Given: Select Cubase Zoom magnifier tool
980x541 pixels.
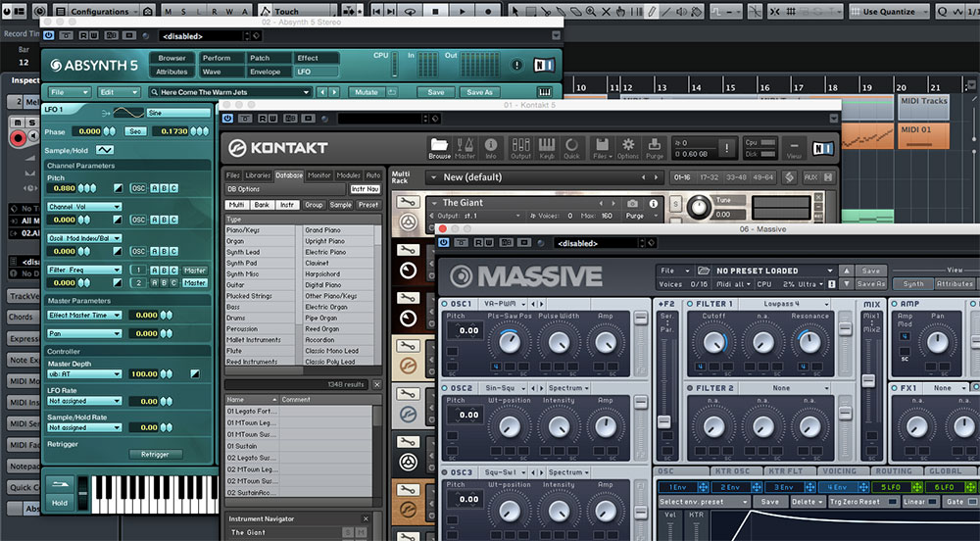Looking at the screenshot, I should [591, 11].
